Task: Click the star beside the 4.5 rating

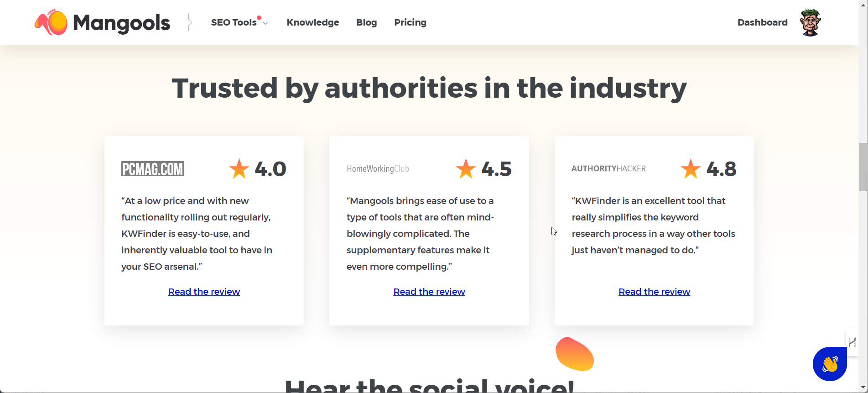Action: coord(465,168)
